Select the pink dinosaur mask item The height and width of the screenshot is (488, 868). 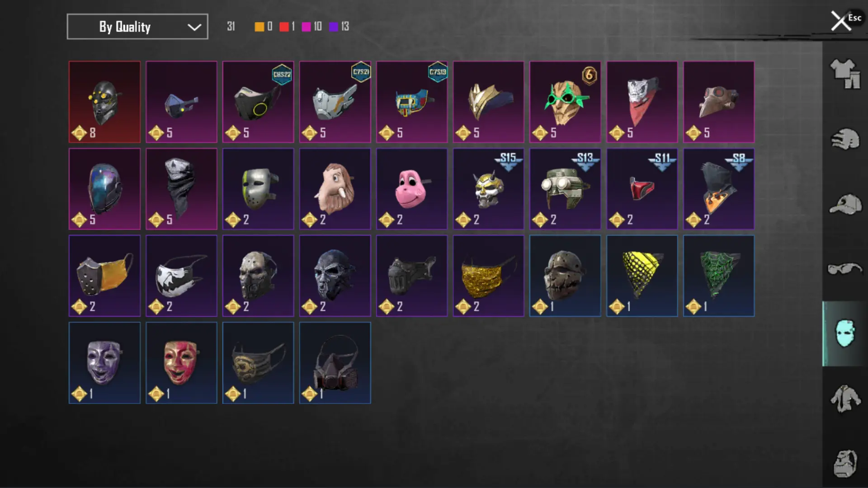pyautogui.click(x=412, y=189)
